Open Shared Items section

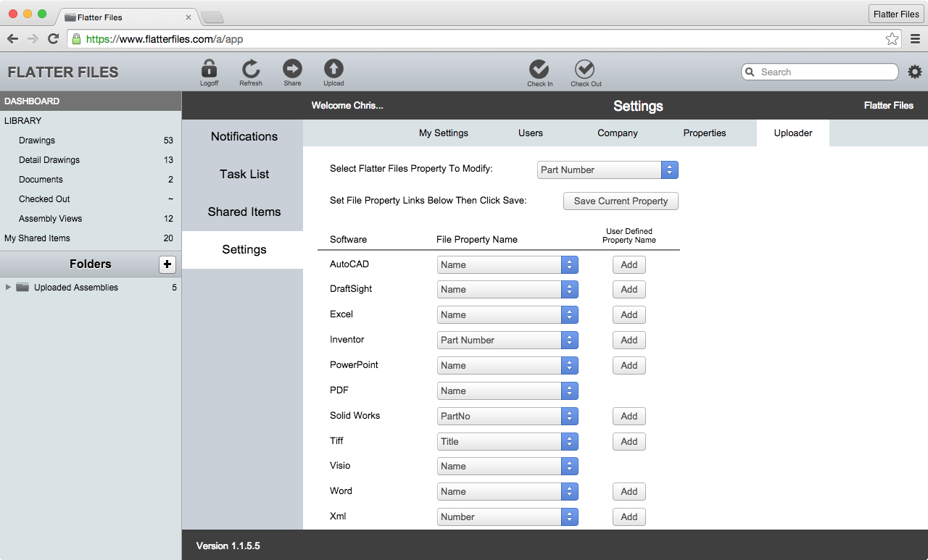click(243, 212)
